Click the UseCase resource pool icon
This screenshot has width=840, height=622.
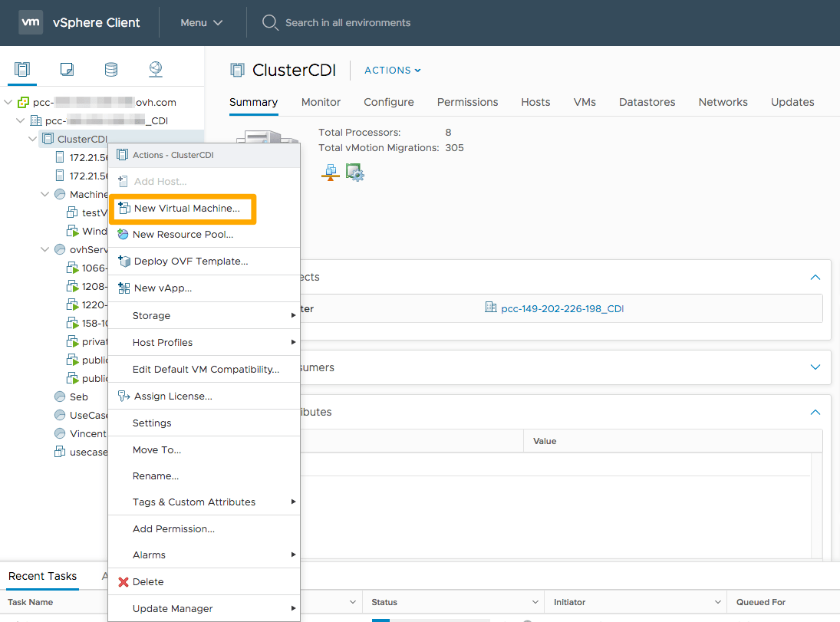click(60, 415)
